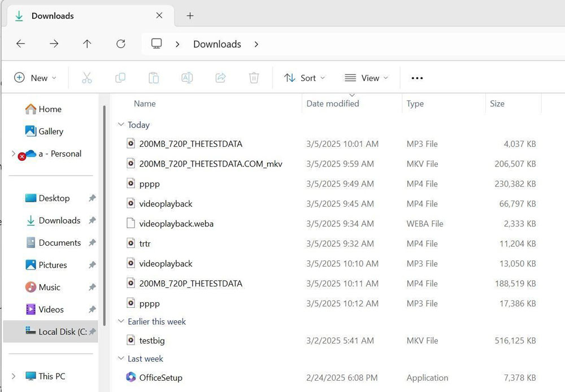Select videoplayback MP3 file of 13,050 KB
The height and width of the screenshot is (392, 565).
pos(331,264)
